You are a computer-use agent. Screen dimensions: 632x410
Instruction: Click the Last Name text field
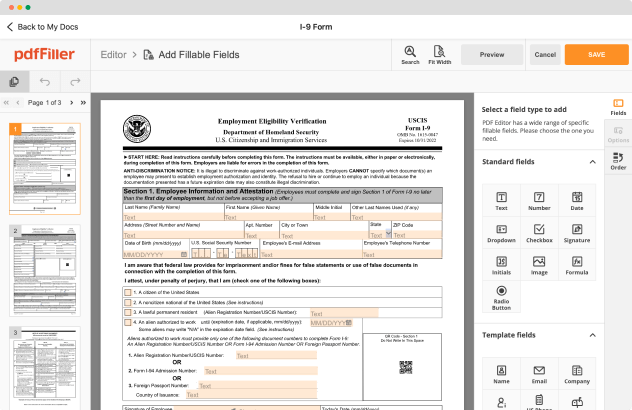click(x=173, y=216)
